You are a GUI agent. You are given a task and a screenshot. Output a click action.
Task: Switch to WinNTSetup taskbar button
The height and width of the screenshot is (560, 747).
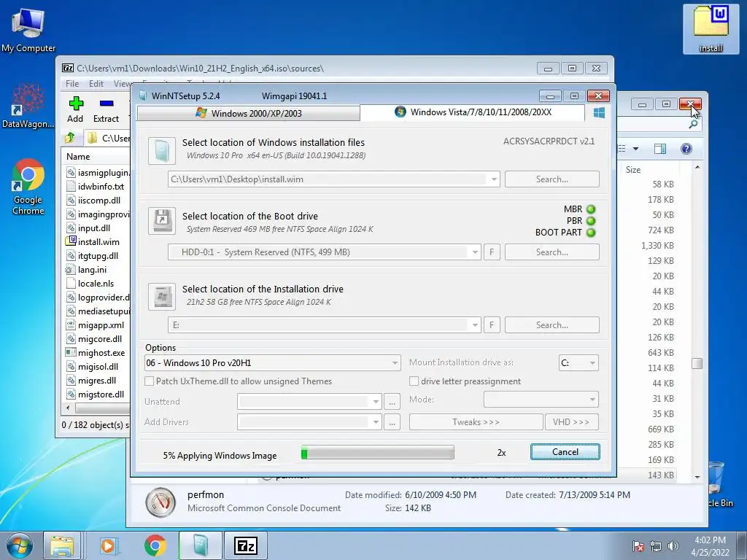click(201, 545)
